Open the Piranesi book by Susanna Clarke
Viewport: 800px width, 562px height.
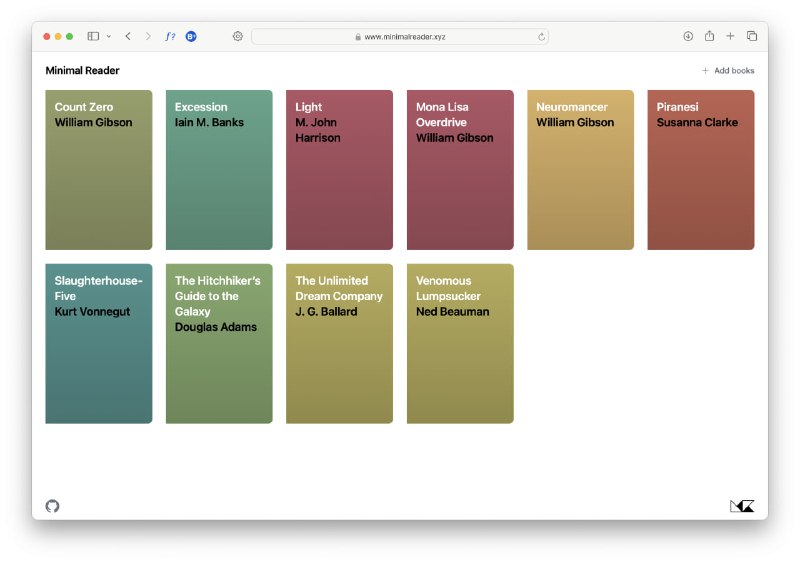(x=700, y=170)
